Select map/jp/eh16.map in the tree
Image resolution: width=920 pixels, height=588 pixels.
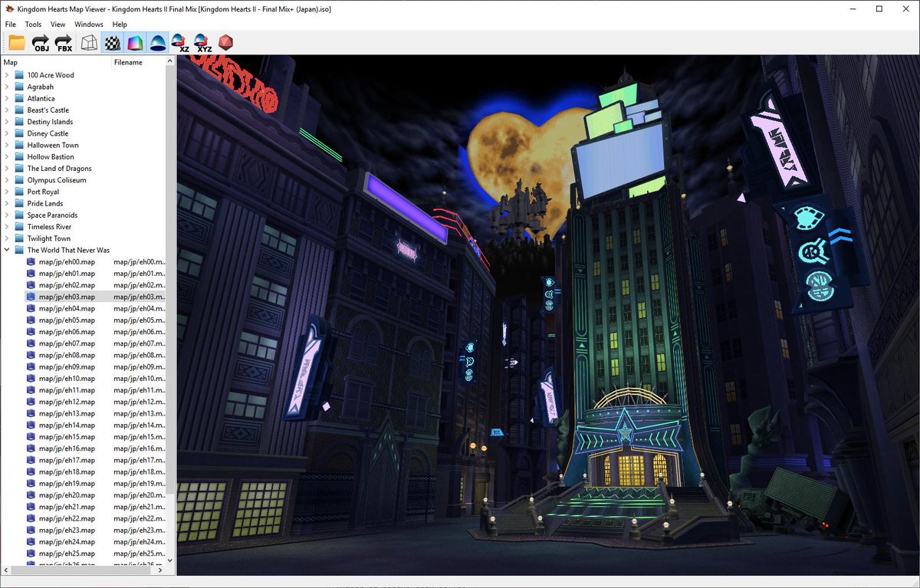67,448
